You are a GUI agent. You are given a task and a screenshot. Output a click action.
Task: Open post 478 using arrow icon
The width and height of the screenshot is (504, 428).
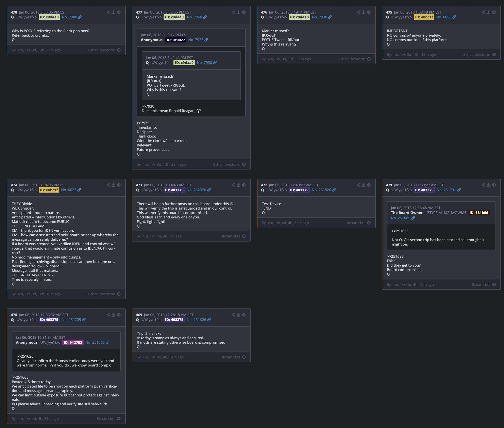coord(119,12)
